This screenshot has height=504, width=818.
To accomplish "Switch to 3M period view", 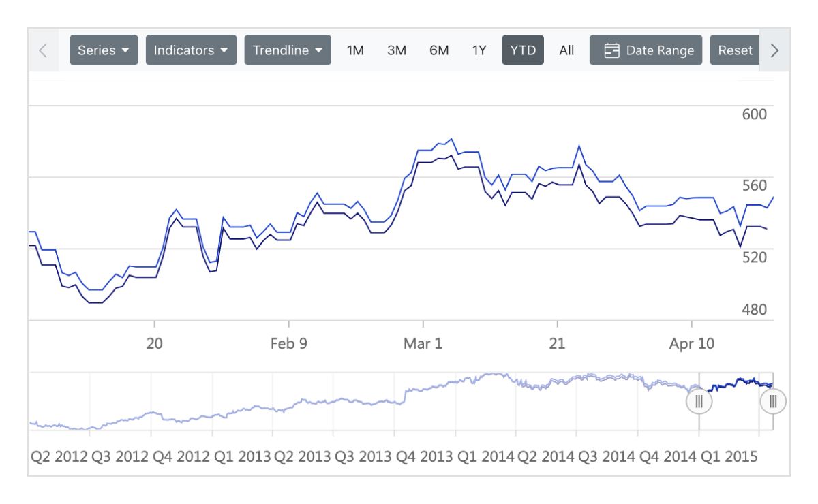I will point(397,50).
